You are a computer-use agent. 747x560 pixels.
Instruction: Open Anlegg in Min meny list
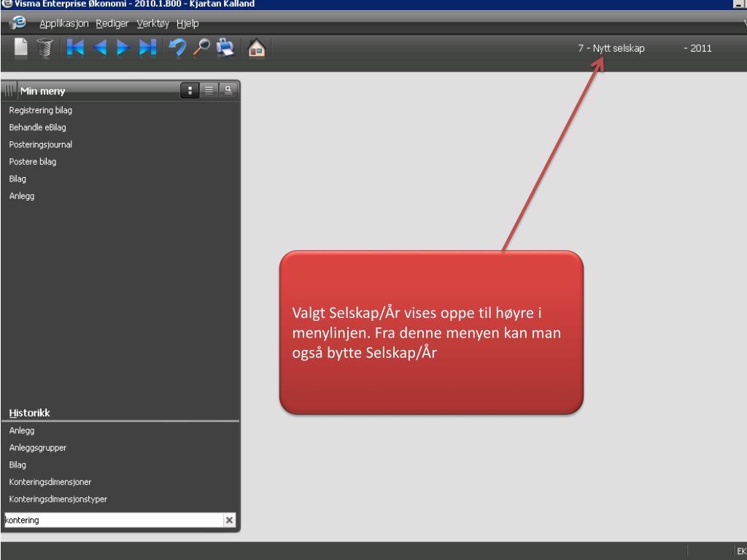(x=21, y=195)
